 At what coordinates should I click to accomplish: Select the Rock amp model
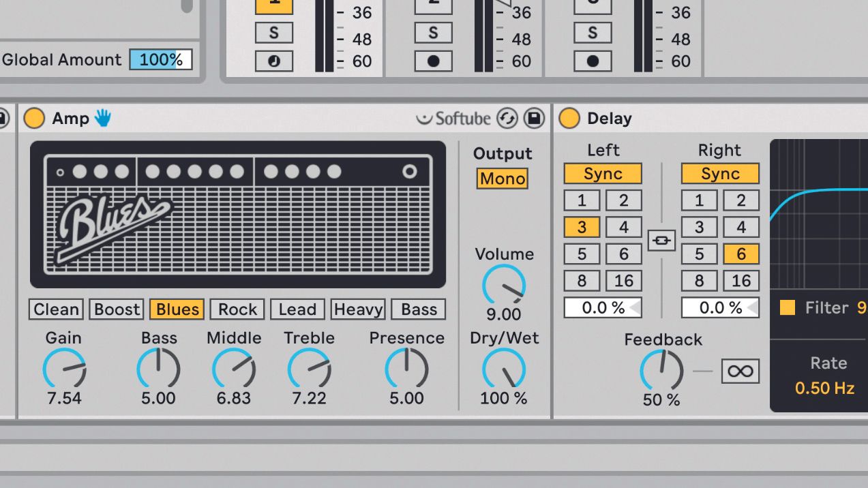point(237,309)
